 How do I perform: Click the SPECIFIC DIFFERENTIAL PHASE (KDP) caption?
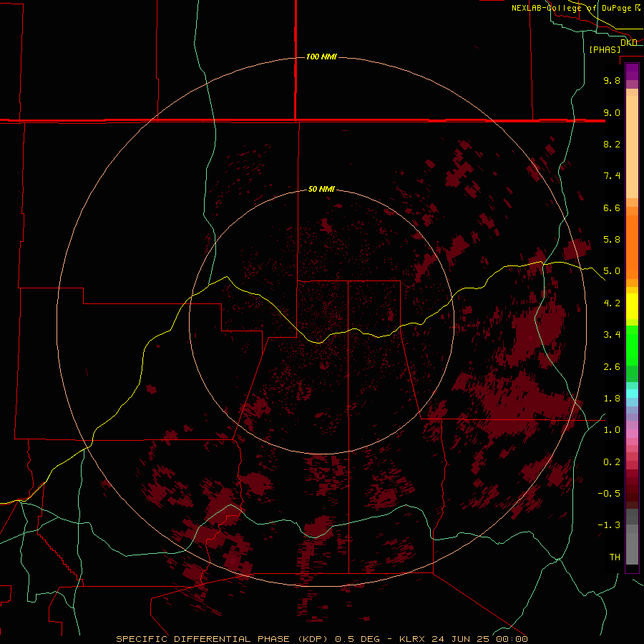coord(222,639)
